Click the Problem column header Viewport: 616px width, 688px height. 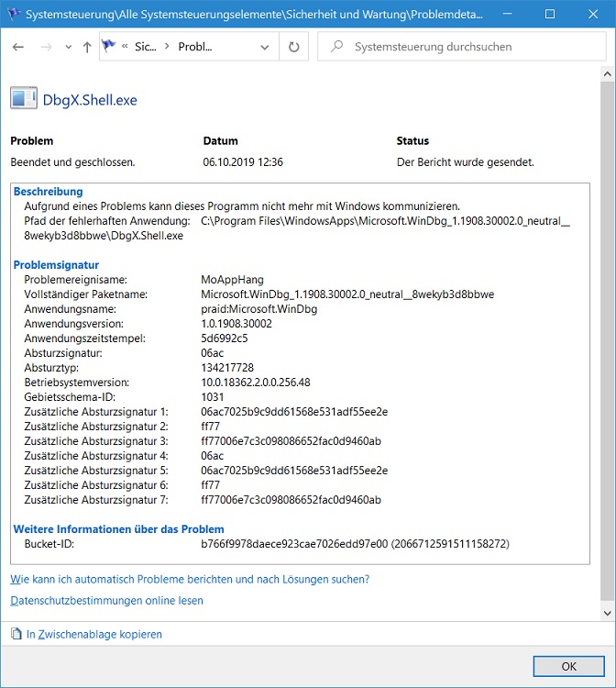[31, 141]
